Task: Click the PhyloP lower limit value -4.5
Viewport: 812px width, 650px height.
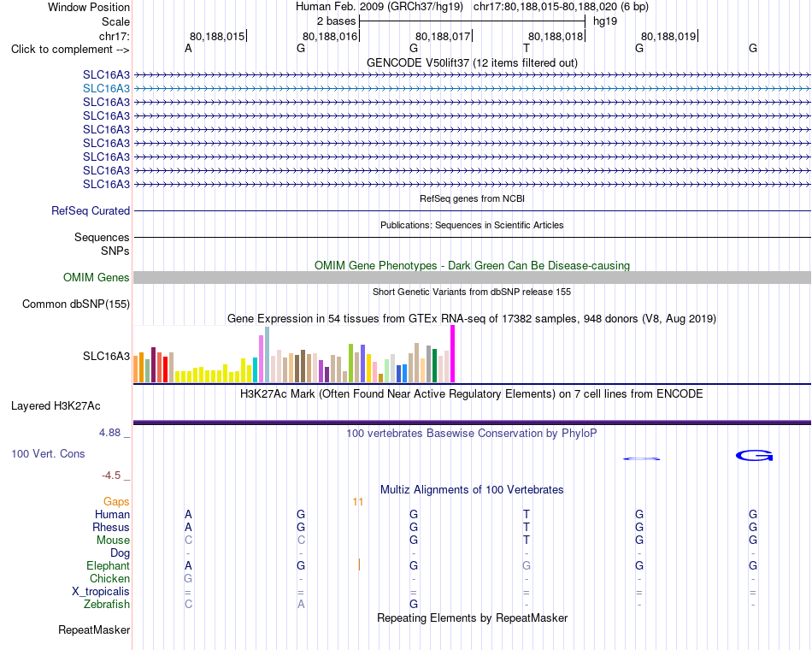Action: click(111, 476)
